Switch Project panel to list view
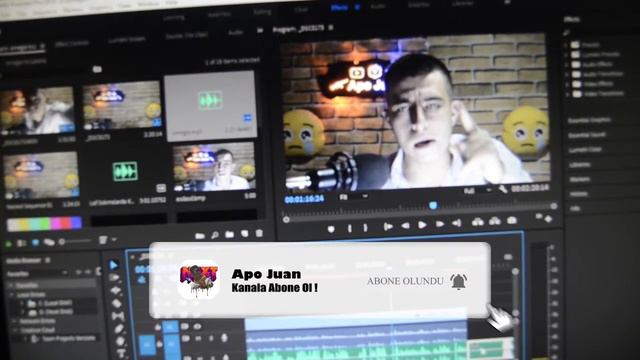Image resolution: width=640 pixels, height=360 pixels. tap(22, 243)
